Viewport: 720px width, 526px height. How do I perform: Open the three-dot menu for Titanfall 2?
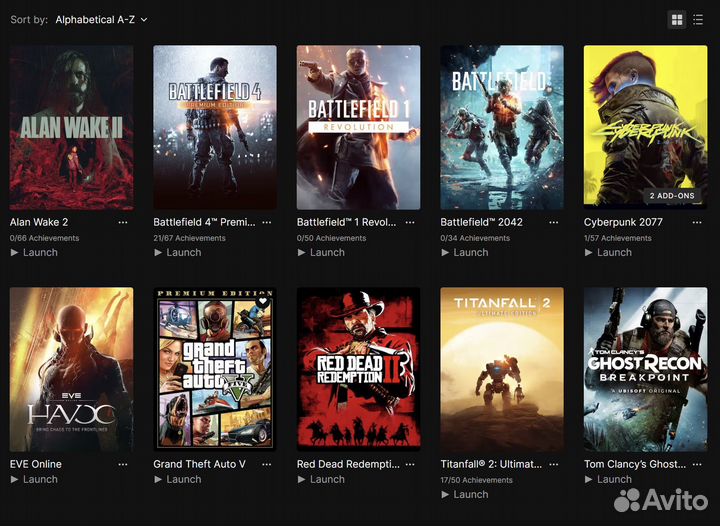[554, 464]
